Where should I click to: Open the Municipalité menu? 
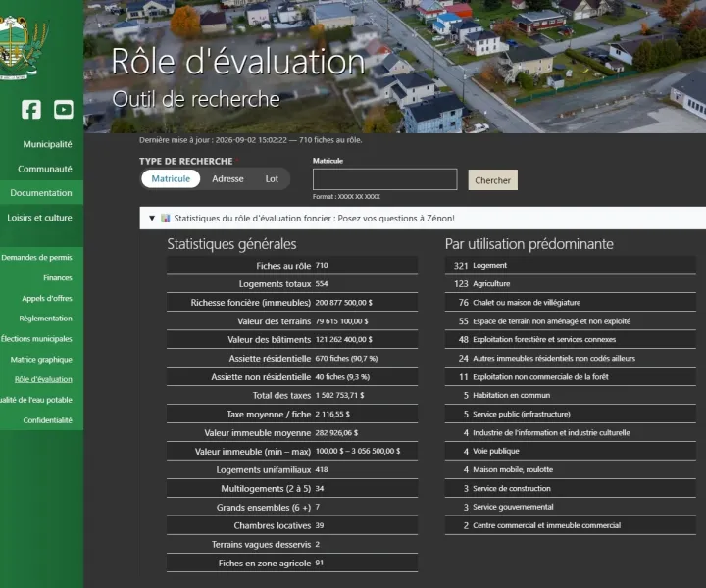click(x=47, y=144)
